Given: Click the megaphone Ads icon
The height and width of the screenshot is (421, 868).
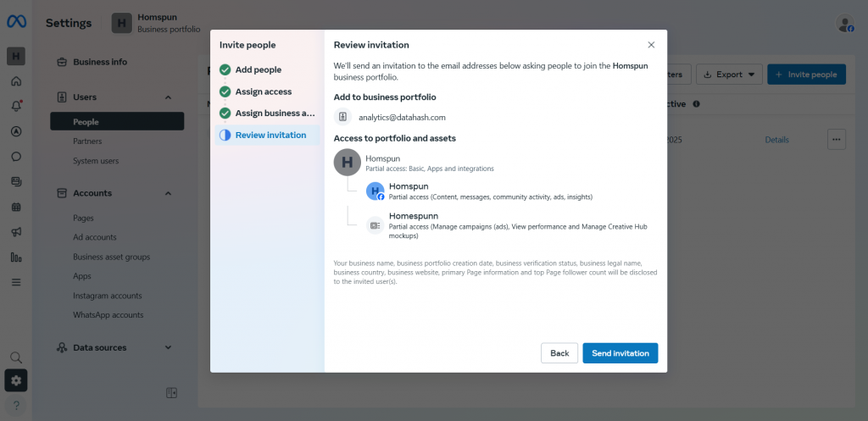Looking at the screenshot, I should [x=16, y=232].
